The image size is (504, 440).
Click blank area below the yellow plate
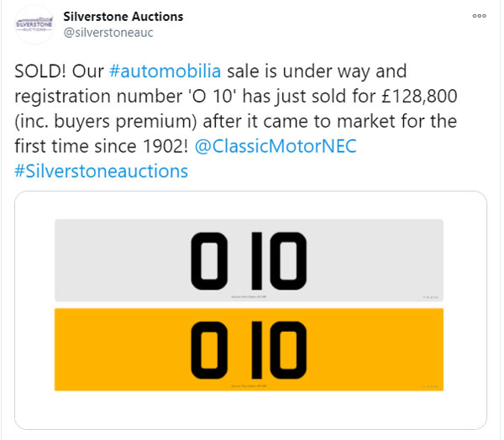coord(249,411)
